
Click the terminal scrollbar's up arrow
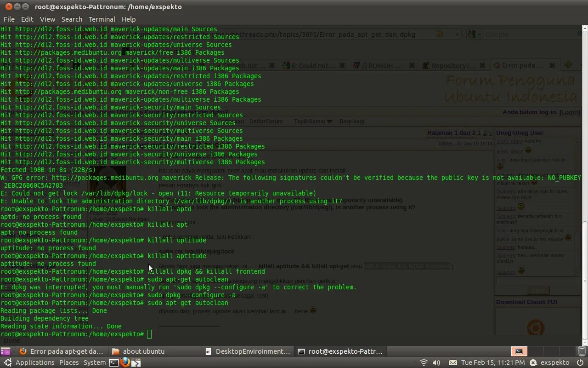[584, 29]
